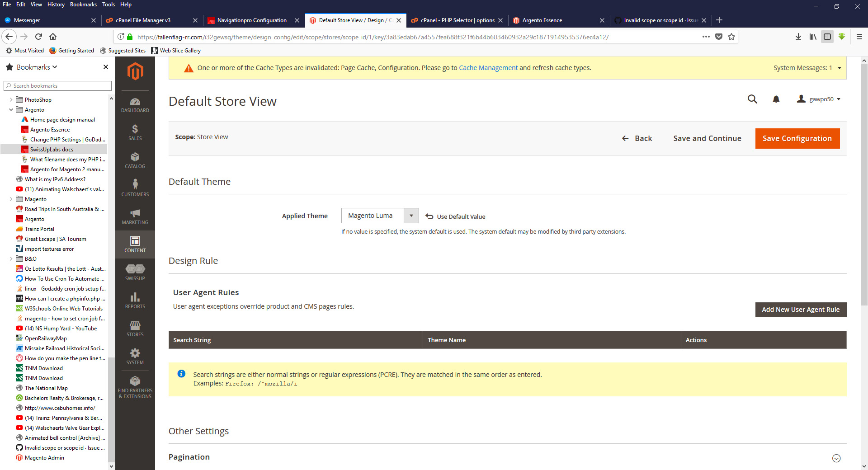Click the notifications bell icon

point(776,99)
